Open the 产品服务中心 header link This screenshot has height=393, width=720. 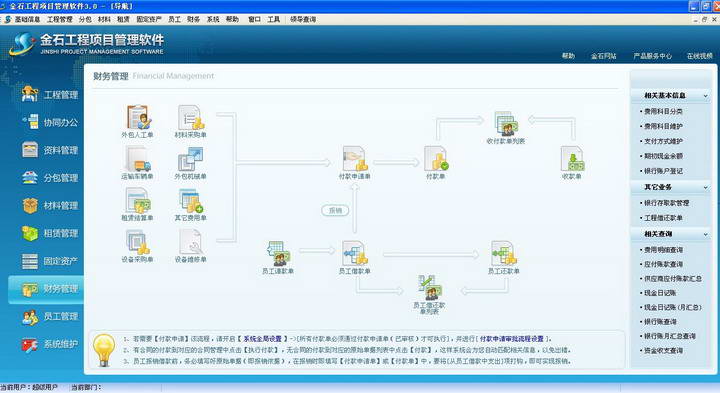(x=652, y=56)
